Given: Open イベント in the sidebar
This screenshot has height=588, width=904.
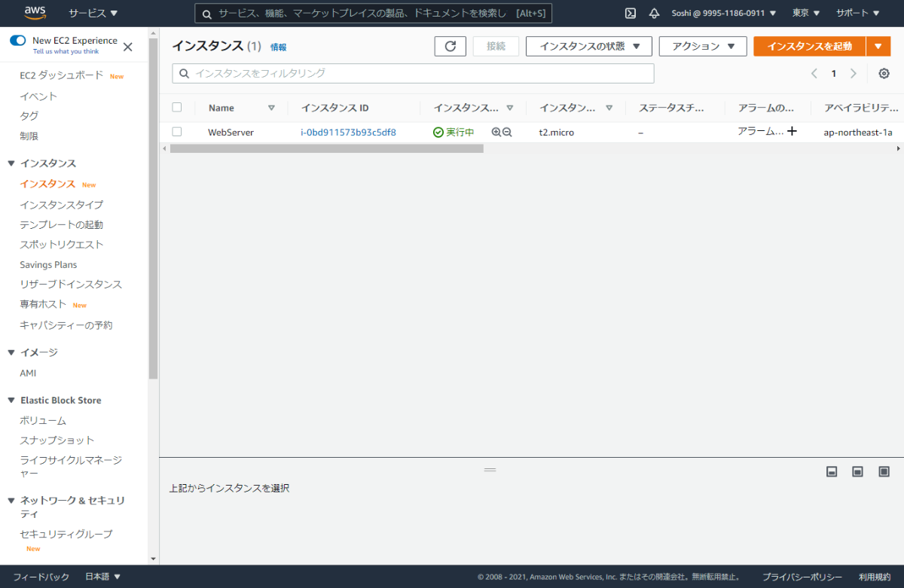Looking at the screenshot, I should pyautogui.click(x=38, y=96).
